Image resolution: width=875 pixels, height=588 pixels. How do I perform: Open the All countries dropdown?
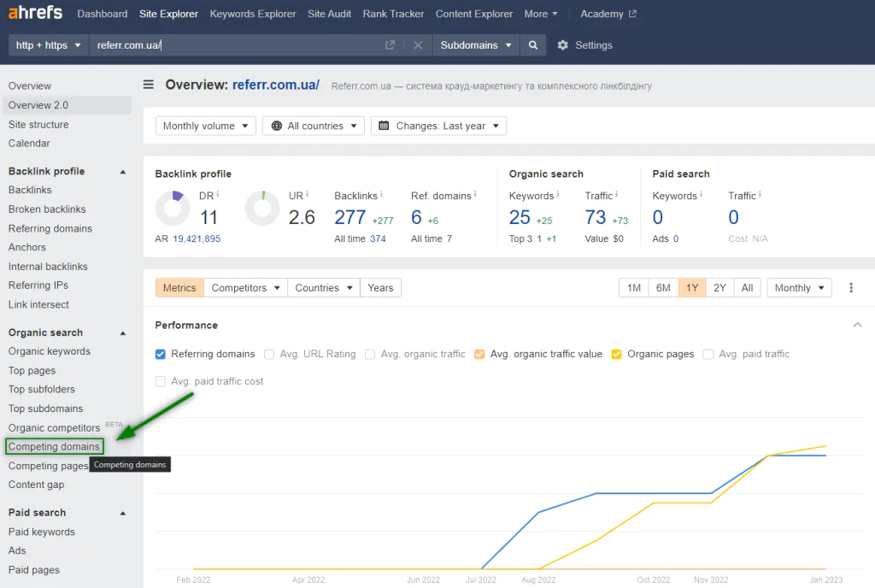pos(314,126)
